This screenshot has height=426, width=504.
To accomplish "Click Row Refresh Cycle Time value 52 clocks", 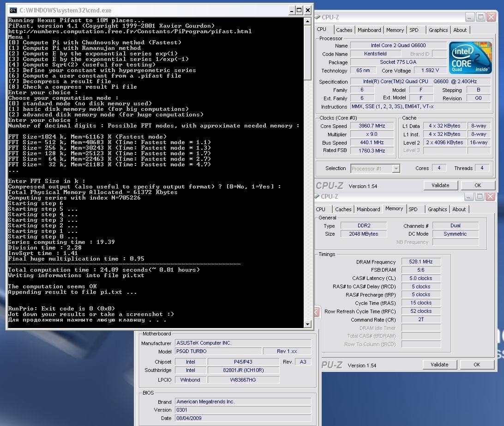I will click(x=421, y=311).
